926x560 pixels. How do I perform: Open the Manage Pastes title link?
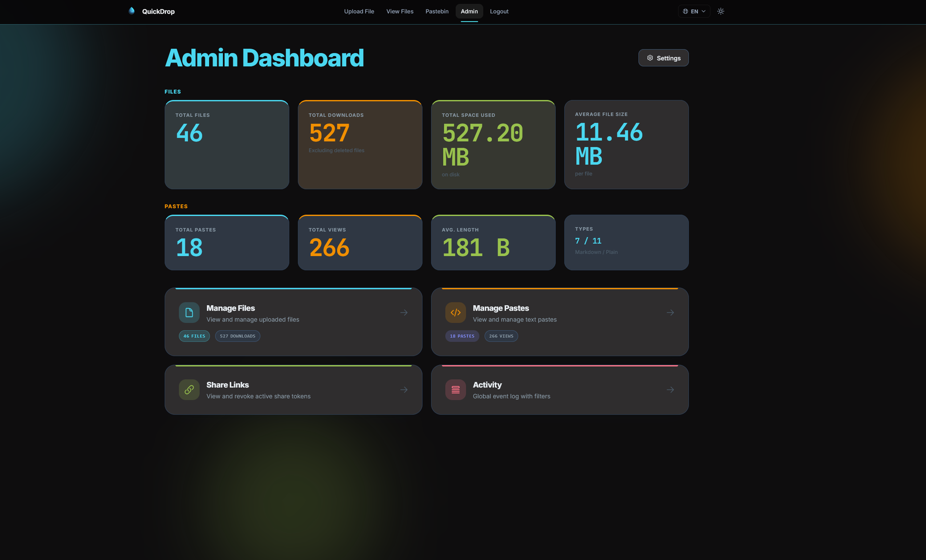(x=501, y=308)
